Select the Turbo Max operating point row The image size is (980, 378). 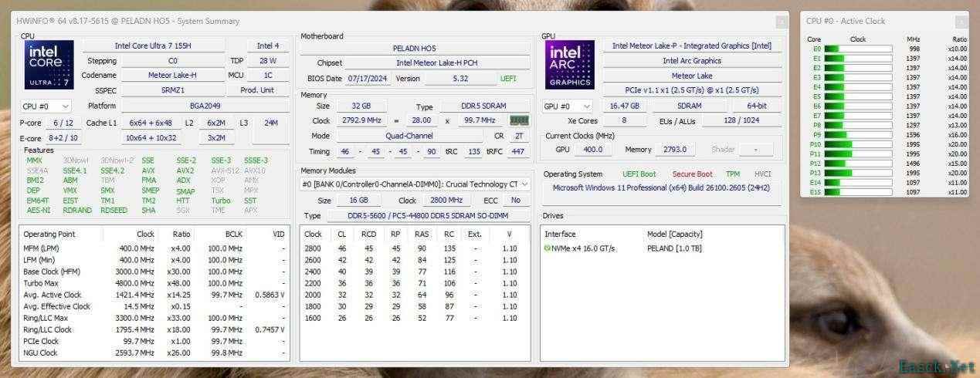click(x=154, y=282)
